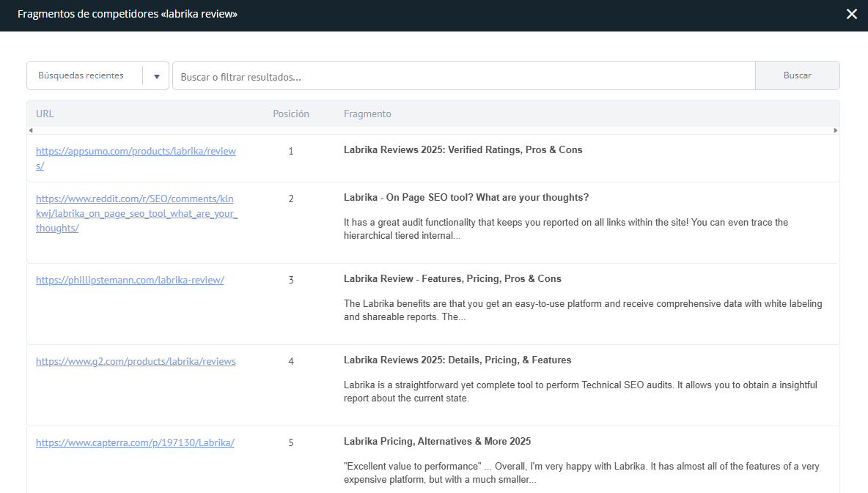
Task: Select title 'Labrika - On Page SEO tool? What are your thoughts?'
Action: click(x=466, y=198)
